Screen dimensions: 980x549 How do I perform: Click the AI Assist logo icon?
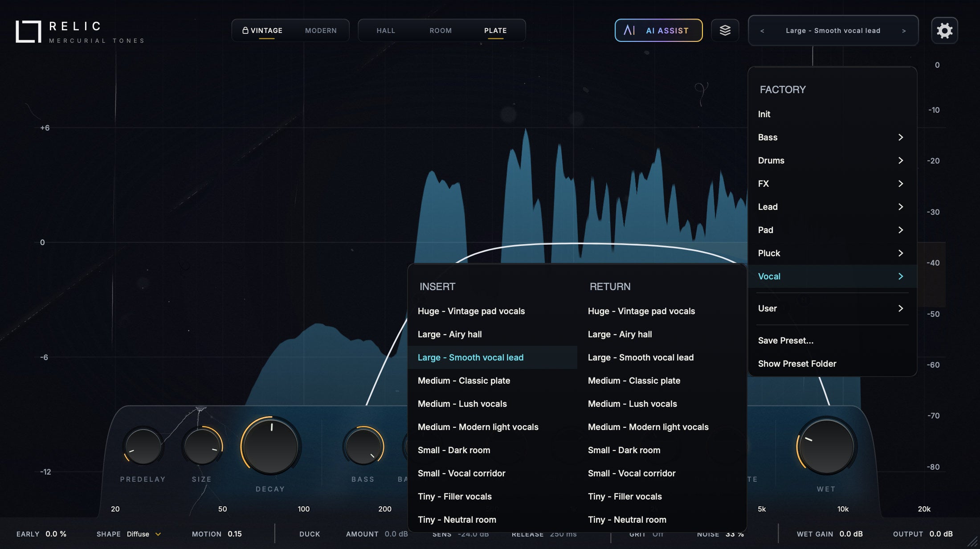pyautogui.click(x=629, y=30)
